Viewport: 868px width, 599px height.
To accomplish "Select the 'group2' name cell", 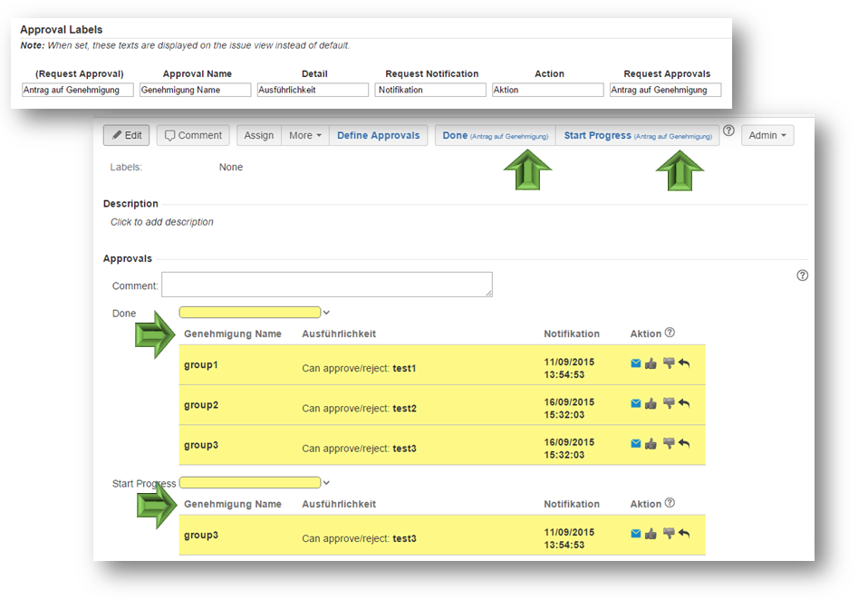I will 201,405.
